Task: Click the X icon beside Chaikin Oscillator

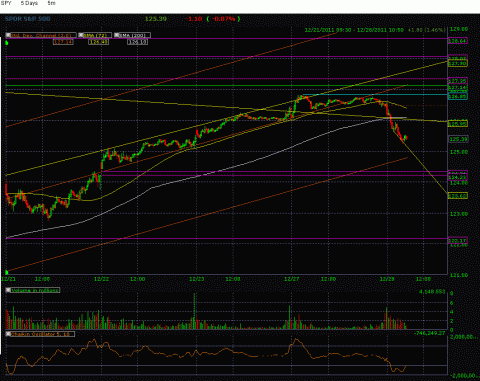Action: (x=8, y=334)
